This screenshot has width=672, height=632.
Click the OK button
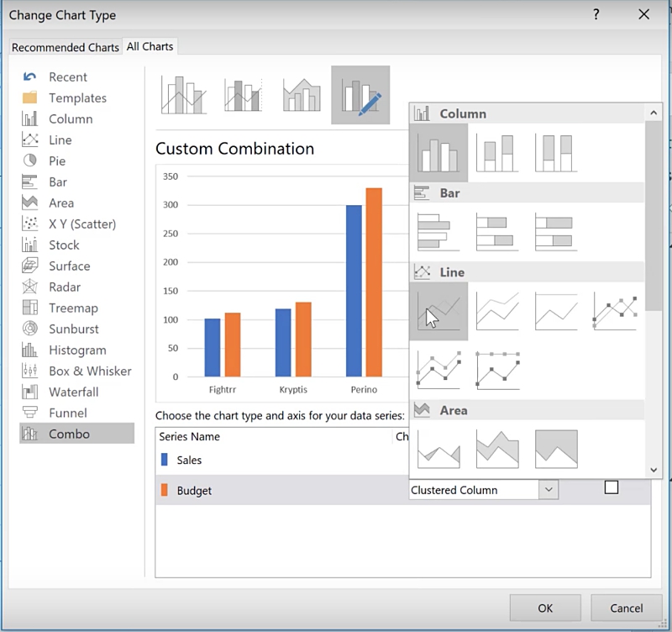pyautogui.click(x=545, y=608)
